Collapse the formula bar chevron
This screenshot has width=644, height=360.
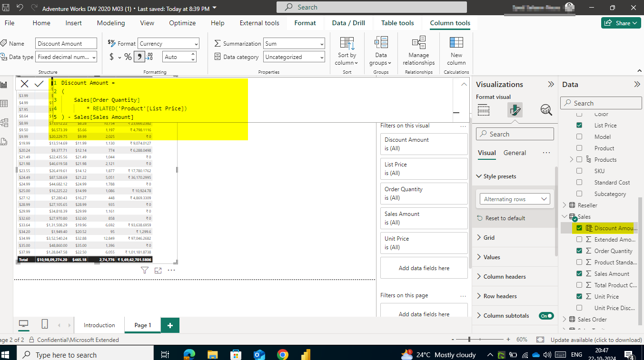tap(464, 84)
